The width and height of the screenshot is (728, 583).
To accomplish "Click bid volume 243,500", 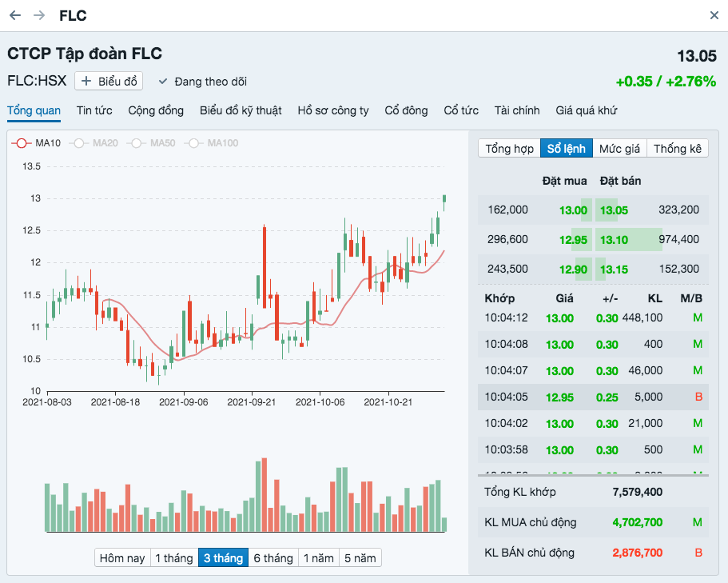I will coord(507,269).
